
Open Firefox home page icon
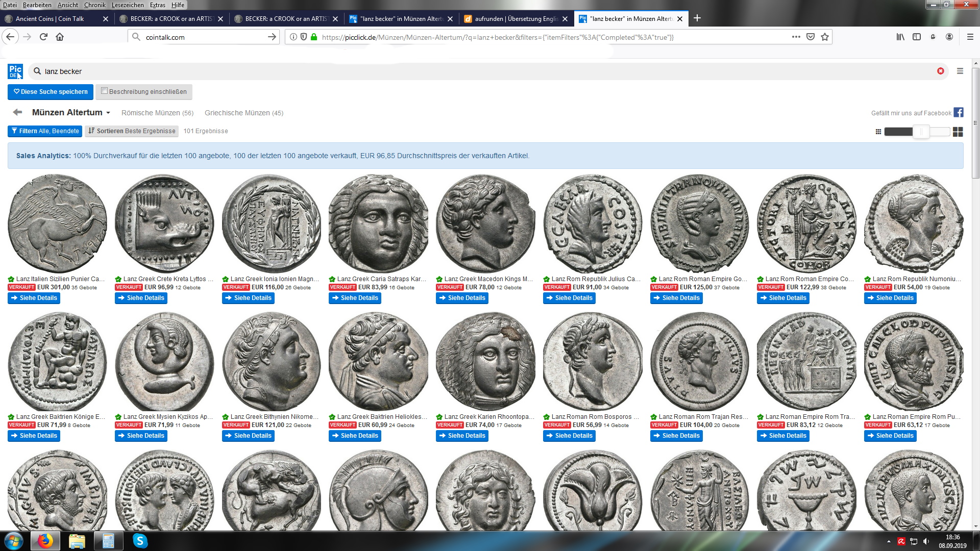click(60, 37)
